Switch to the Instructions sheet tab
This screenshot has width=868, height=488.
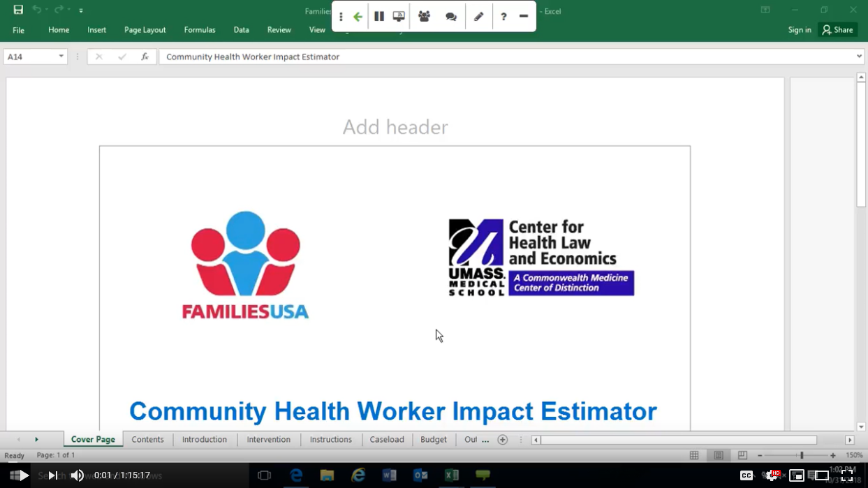tap(331, 439)
